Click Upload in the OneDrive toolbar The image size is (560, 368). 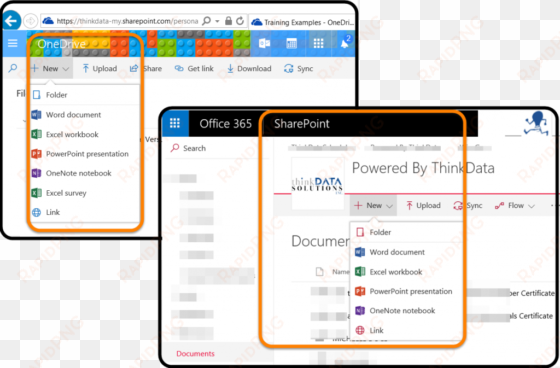point(100,69)
